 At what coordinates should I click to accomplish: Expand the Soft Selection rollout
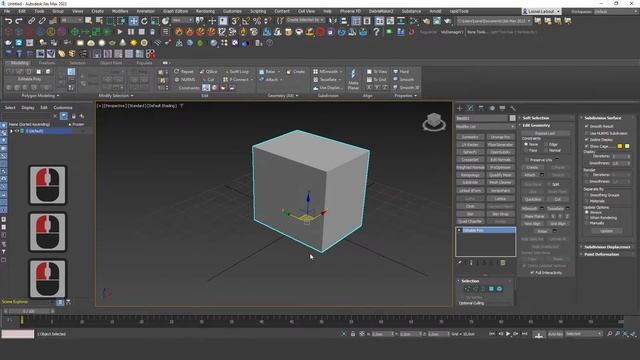(545, 118)
